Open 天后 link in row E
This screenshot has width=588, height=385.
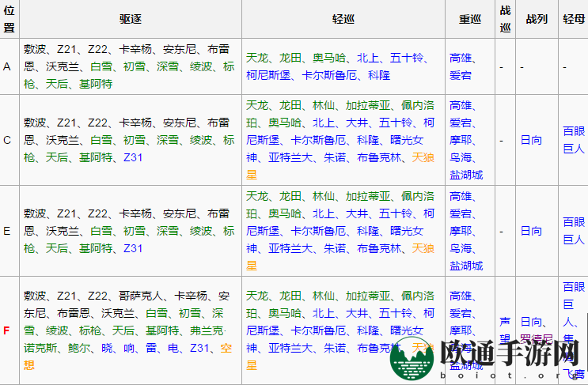tap(57, 248)
